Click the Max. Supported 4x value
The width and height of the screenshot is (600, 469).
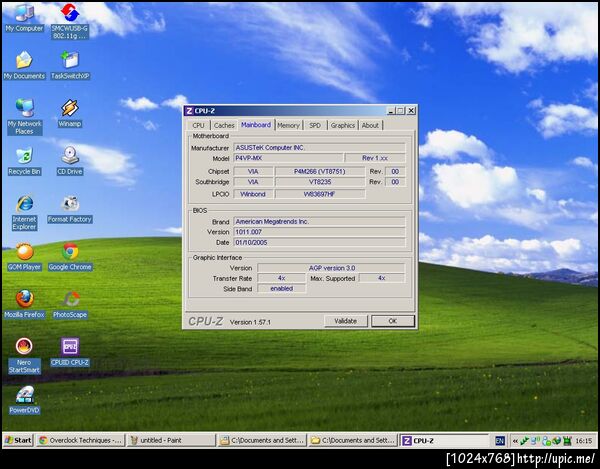(x=382, y=278)
